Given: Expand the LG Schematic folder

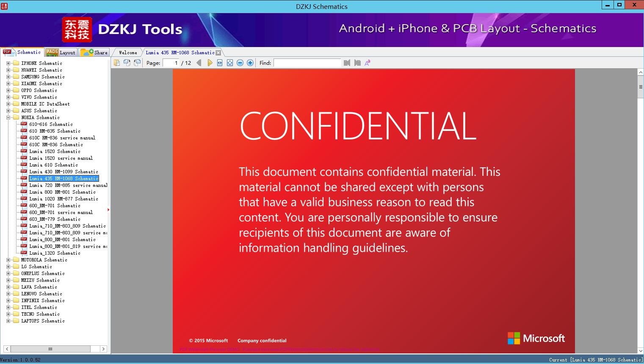Looking at the screenshot, I should (8, 267).
